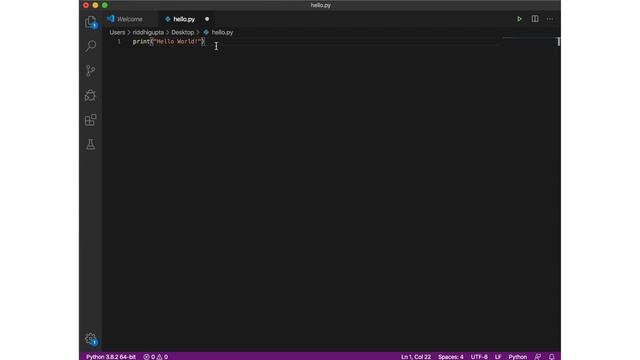Maximize the window with green button

pos(104,5)
